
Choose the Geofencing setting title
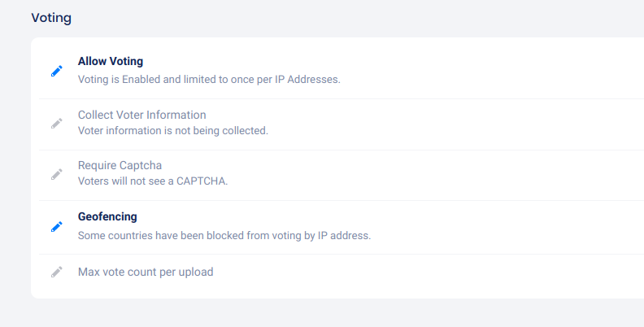pos(107,216)
